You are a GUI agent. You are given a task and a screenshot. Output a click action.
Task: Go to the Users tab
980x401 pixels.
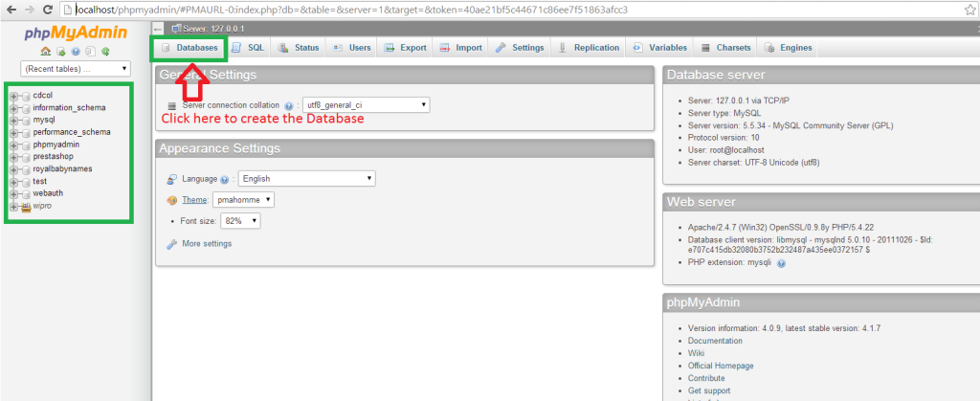351,48
